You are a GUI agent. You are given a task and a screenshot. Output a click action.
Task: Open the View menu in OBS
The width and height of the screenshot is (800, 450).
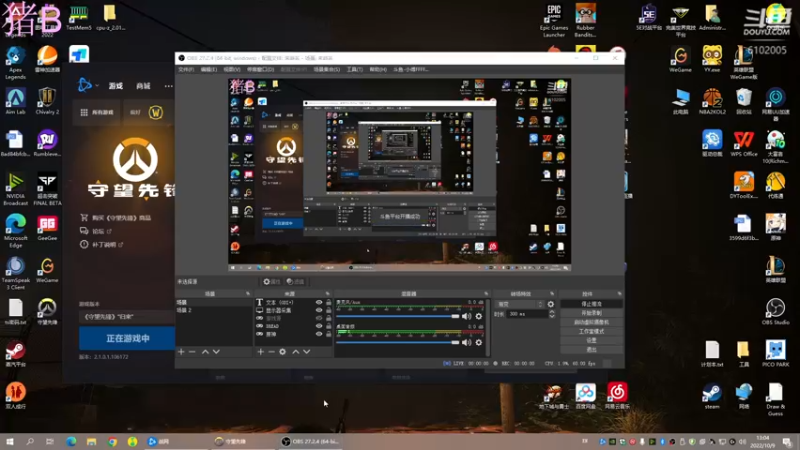232,69
